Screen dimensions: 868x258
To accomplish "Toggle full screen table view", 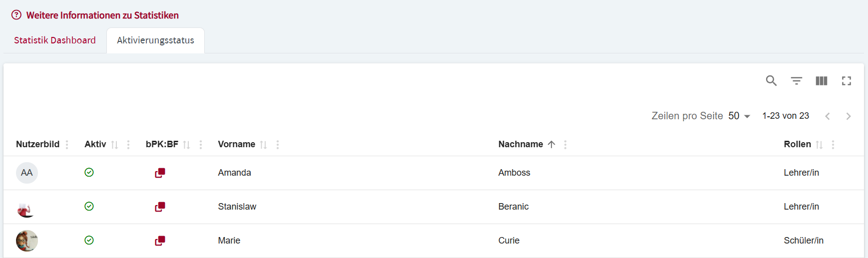I will (x=846, y=81).
